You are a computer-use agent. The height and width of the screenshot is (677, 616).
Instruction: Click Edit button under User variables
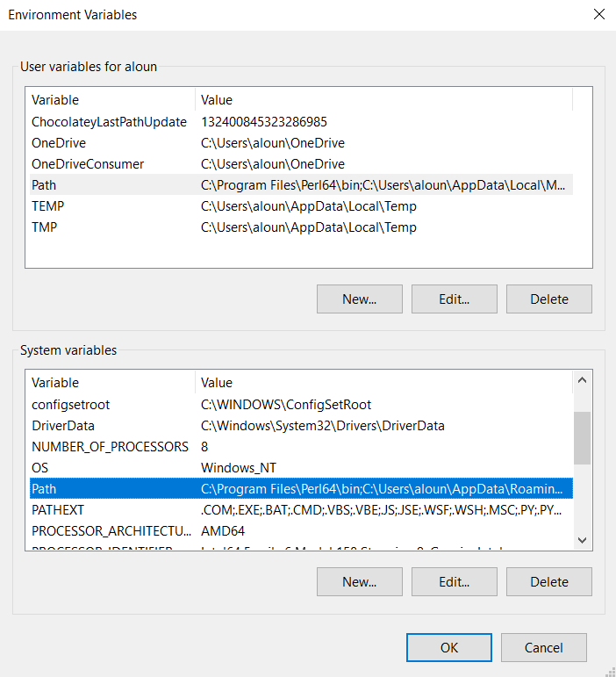[454, 299]
